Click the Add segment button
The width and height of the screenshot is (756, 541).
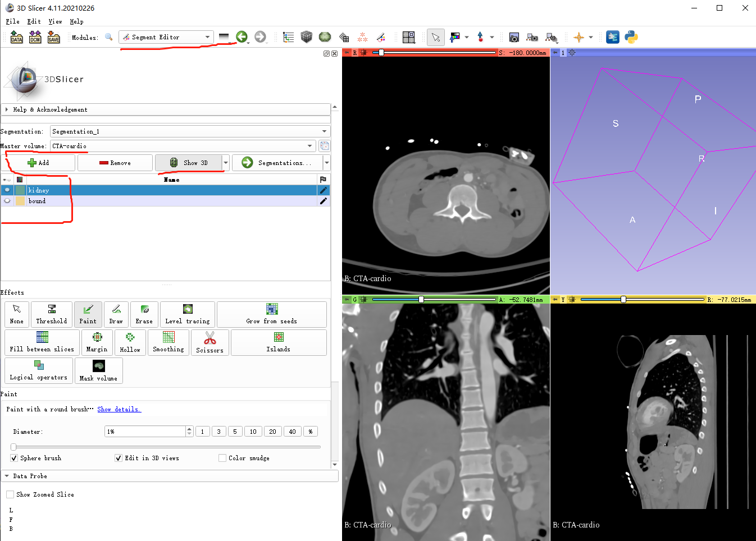coord(38,163)
